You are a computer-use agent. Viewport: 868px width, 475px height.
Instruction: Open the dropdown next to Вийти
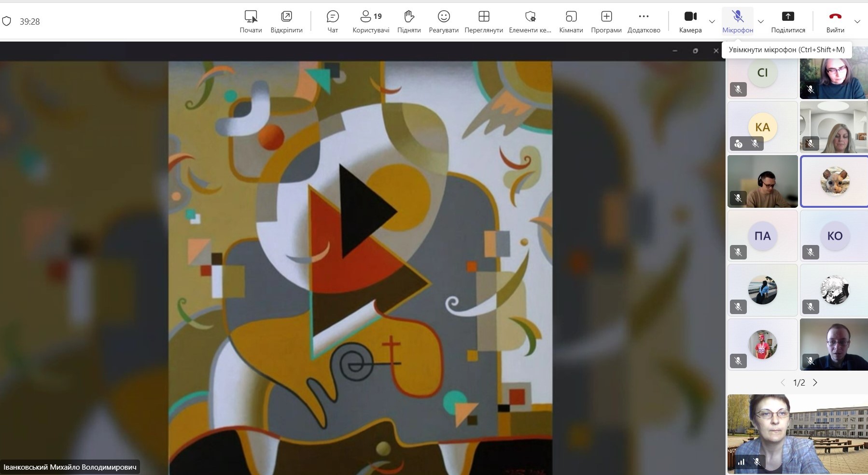pos(857,22)
